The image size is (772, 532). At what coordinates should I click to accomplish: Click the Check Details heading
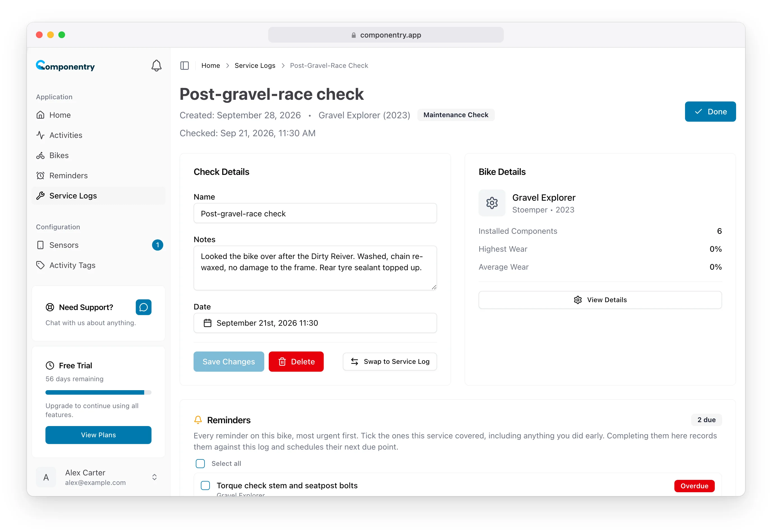click(222, 172)
